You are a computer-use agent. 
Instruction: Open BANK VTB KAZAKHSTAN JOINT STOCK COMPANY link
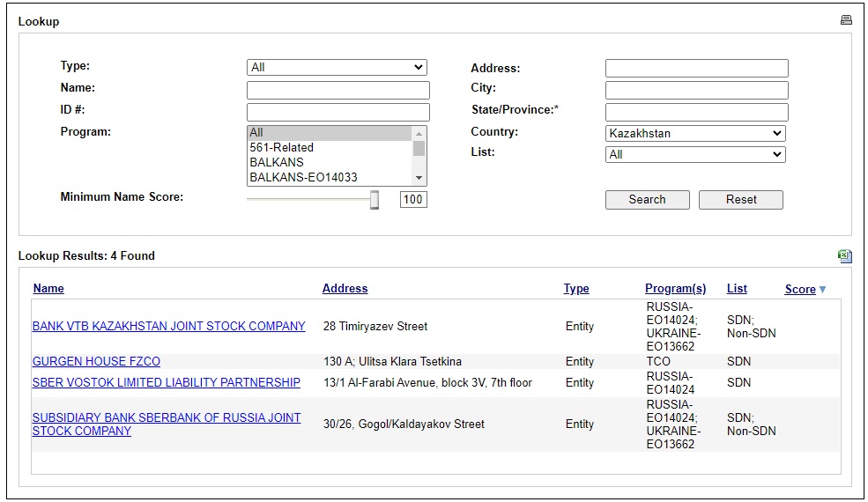(x=169, y=327)
